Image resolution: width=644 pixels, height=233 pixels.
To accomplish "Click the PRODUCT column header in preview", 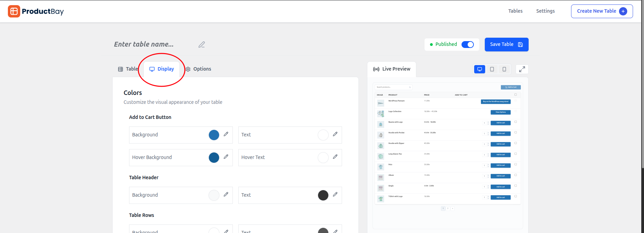I will (x=393, y=95).
